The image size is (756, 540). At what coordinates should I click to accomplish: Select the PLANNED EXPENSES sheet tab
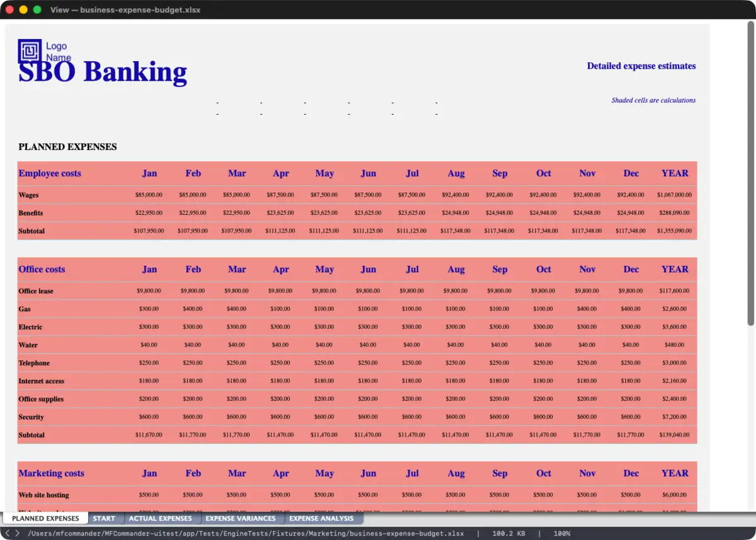45,519
